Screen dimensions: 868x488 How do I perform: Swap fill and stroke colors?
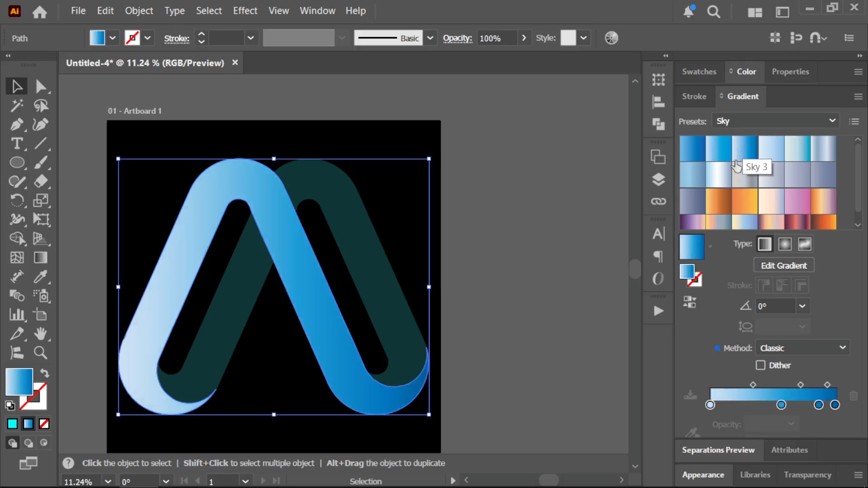44,373
